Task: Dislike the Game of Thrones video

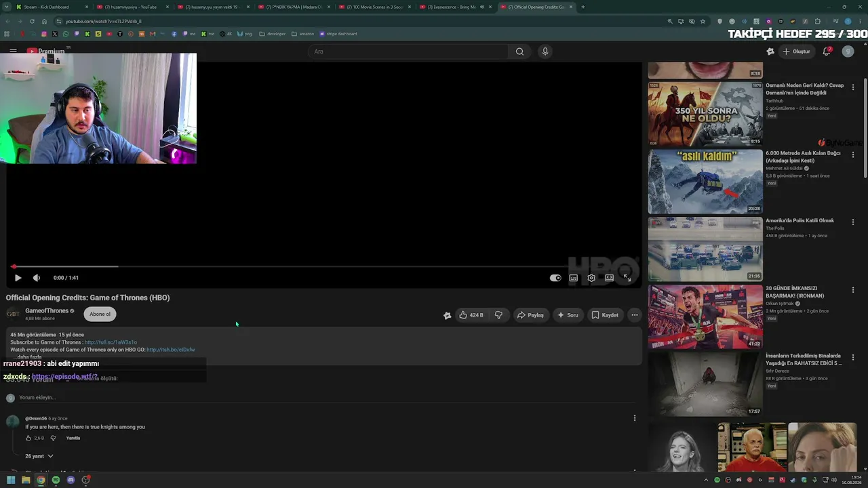Action: [498, 315]
